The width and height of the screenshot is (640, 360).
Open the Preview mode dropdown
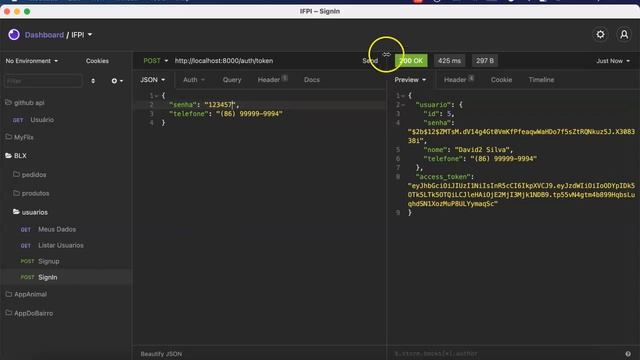(x=410, y=80)
